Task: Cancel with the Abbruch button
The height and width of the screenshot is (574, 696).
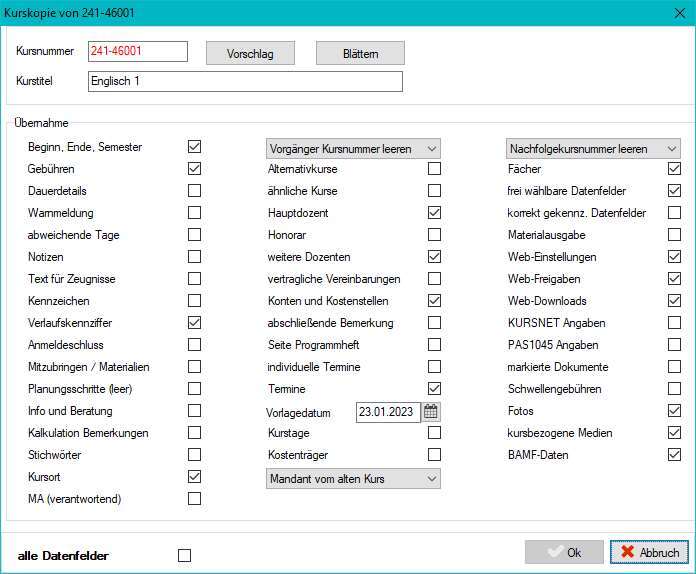Action: (x=649, y=552)
